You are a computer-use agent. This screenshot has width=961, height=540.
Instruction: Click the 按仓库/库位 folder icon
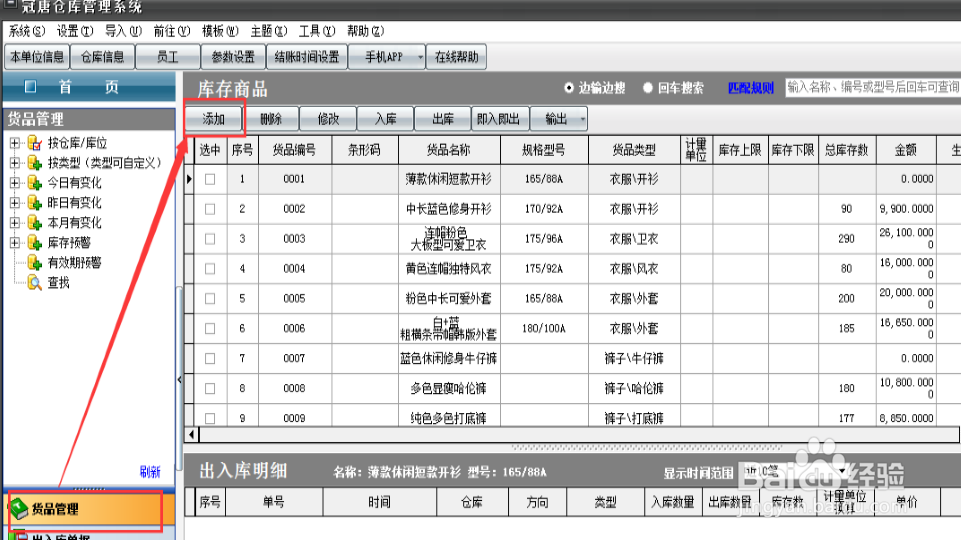click(x=35, y=143)
